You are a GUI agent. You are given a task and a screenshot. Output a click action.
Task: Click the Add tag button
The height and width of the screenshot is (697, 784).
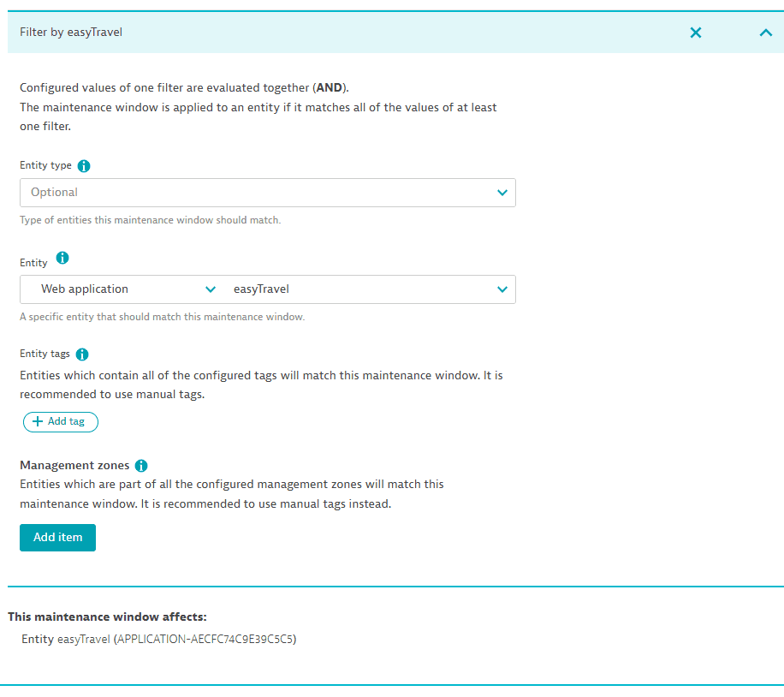(61, 422)
